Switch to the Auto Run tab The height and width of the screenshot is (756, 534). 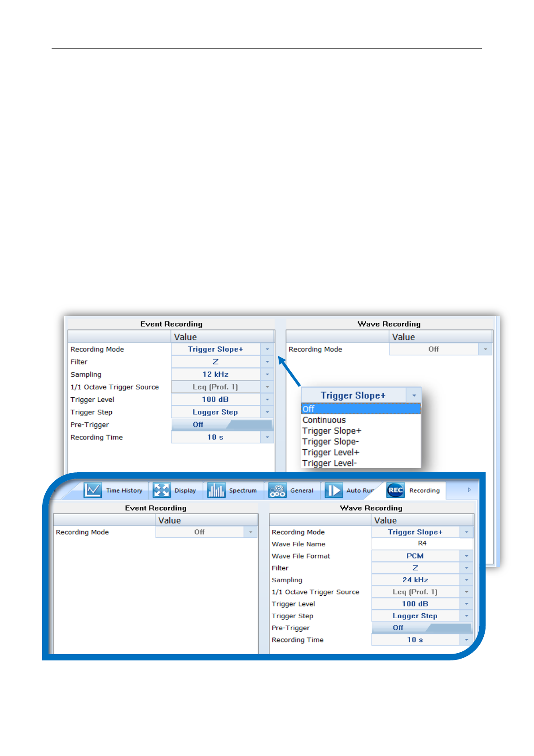(x=350, y=490)
